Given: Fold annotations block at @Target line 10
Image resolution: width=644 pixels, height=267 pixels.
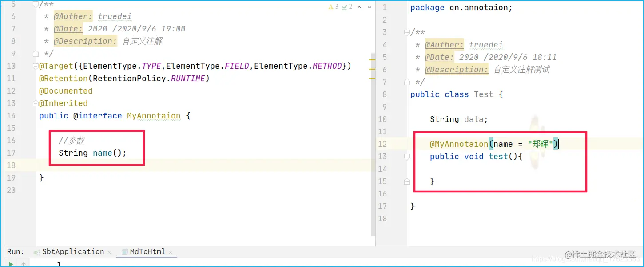Looking at the screenshot, I should point(36,66).
